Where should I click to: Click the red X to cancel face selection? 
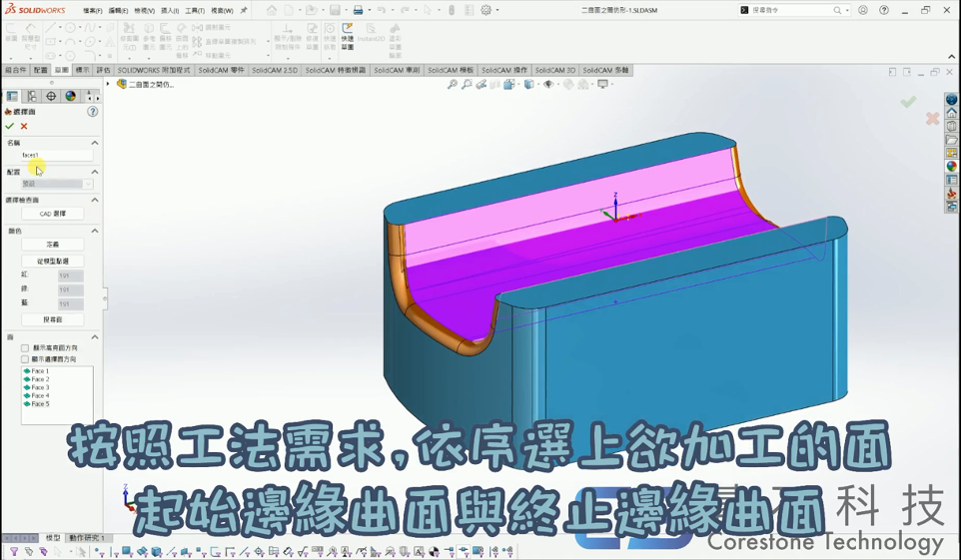[x=24, y=127]
